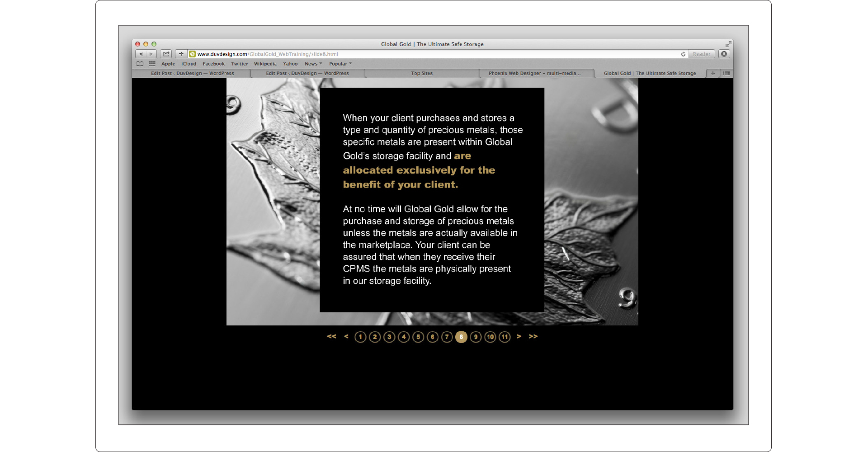
Task: Zoom Safari with the green button
Action: (x=154, y=44)
